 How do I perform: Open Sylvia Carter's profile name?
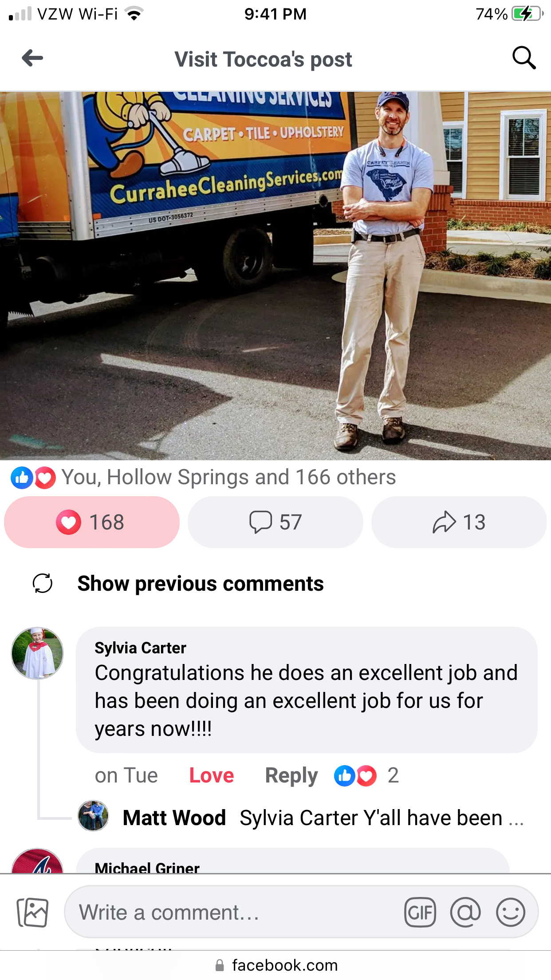point(141,648)
